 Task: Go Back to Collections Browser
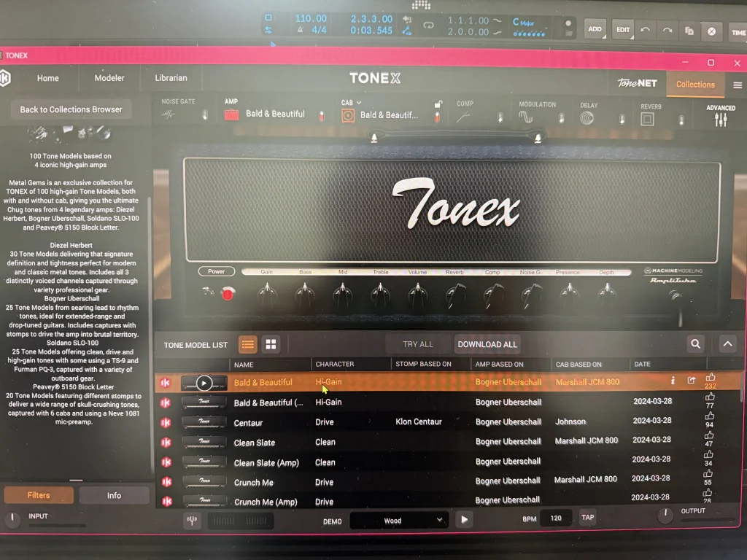click(x=71, y=109)
